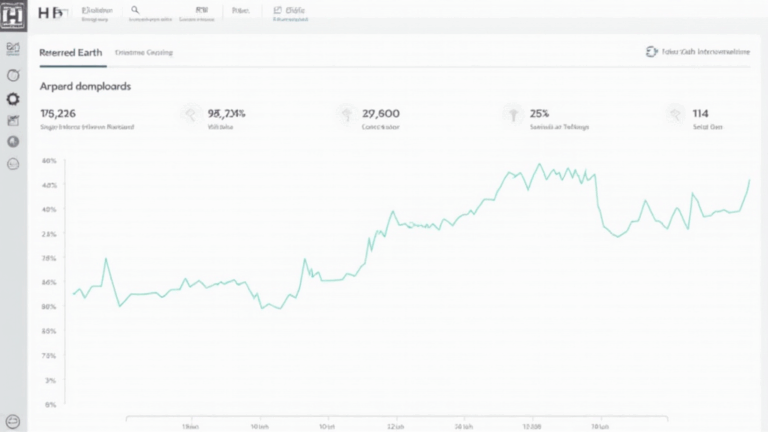The width and height of the screenshot is (768, 432).
Task: Click the 60% label on the y-axis
Action: (49, 161)
